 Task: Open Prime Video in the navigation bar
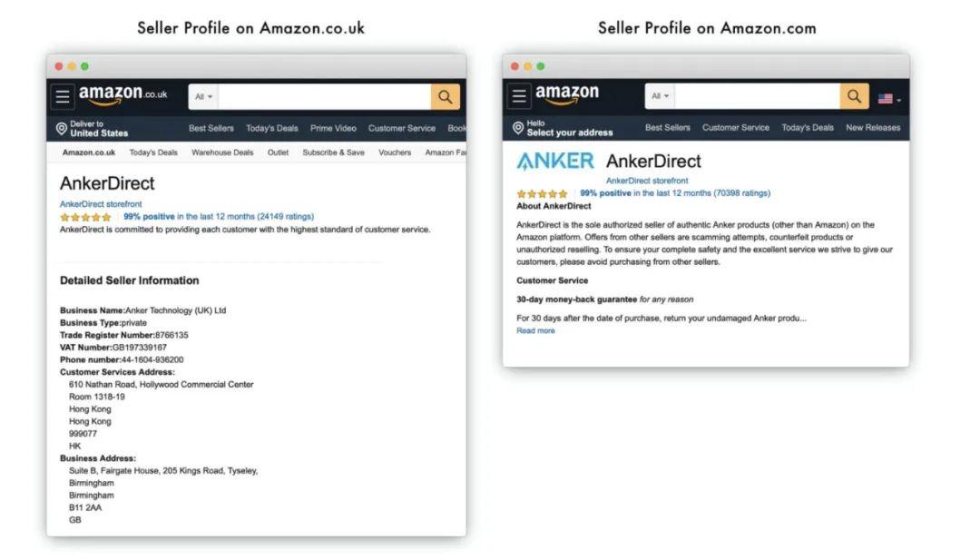333,129
